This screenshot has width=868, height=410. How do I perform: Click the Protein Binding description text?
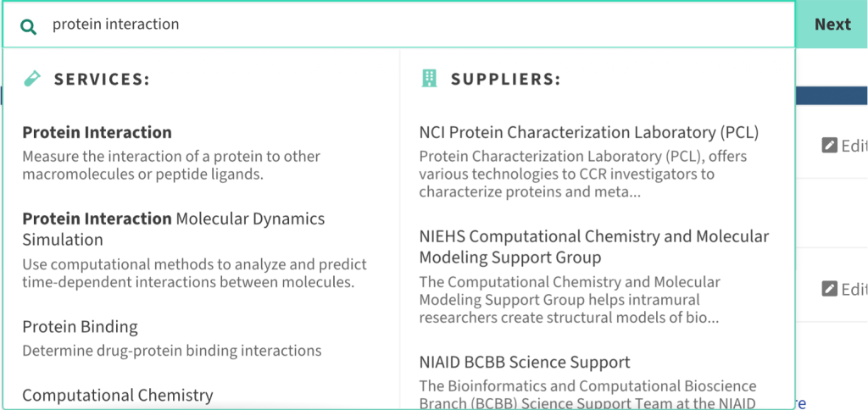[x=171, y=350]
